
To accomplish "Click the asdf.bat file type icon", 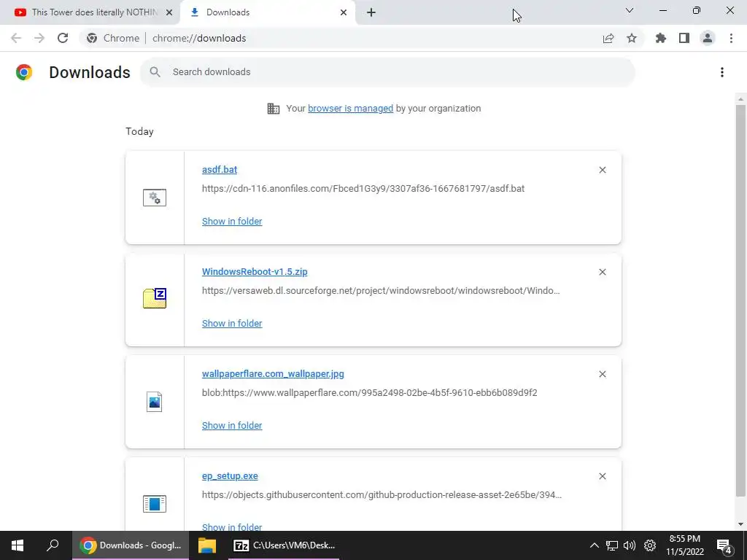I will pos(155,198).
